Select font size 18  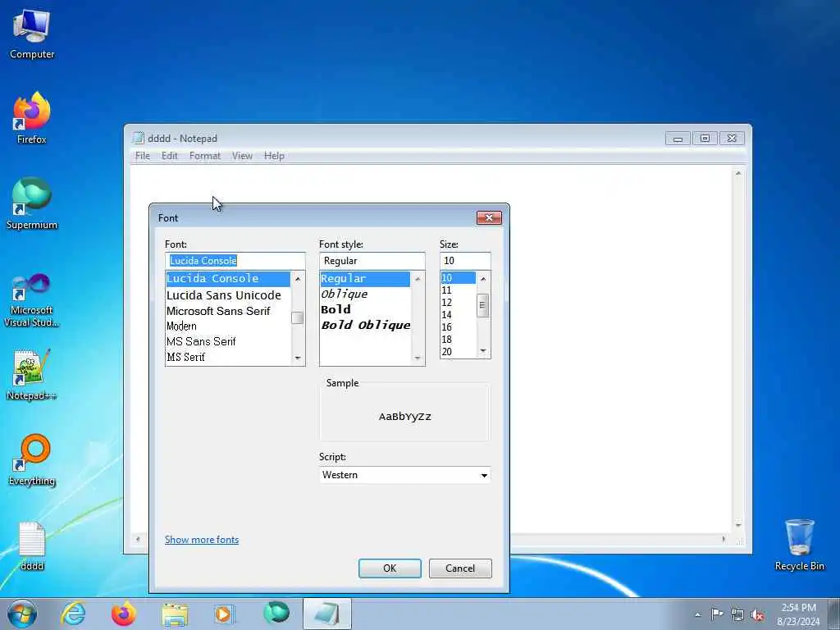(458, 340)
